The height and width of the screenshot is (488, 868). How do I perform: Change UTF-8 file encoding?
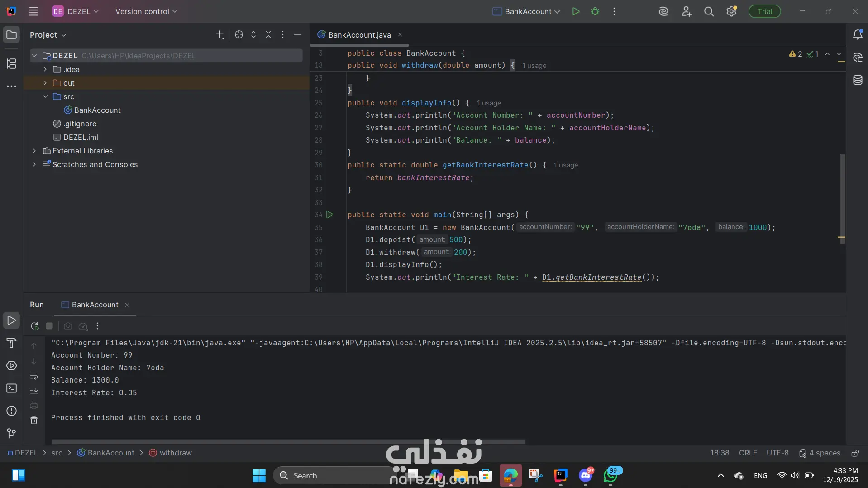(x=777, y=453)
